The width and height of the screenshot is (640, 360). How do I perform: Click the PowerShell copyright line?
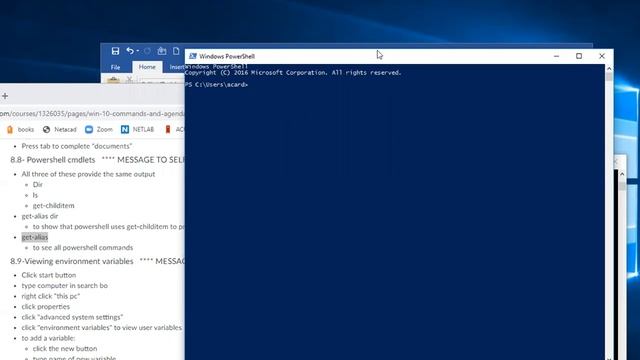coord(293,73)
